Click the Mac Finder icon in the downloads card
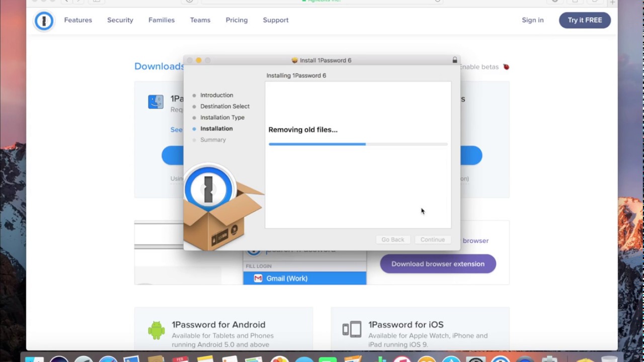The height and width of the screenshot is (362, 644). (x=155, y=102)
